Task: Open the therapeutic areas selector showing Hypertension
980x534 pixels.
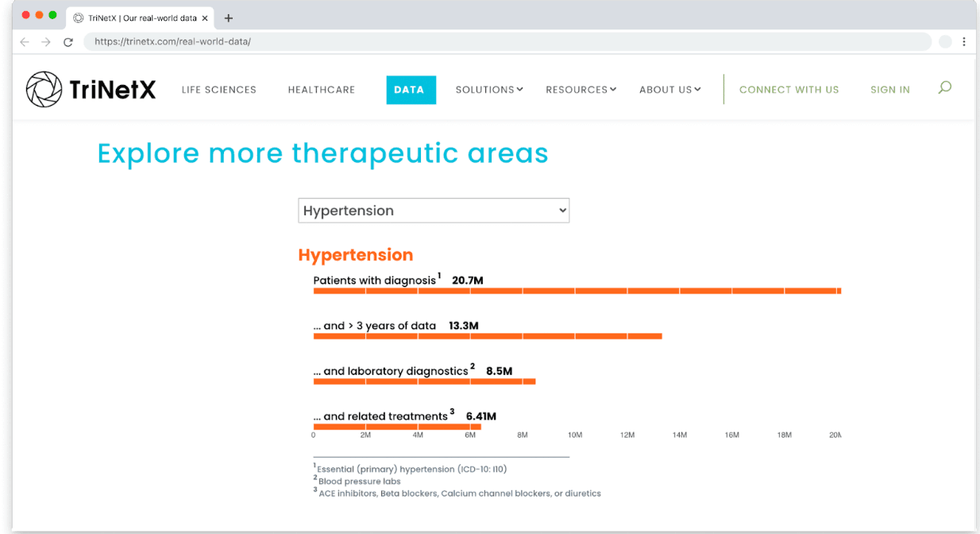Action: pyautogui.click(x=433, y=210)
